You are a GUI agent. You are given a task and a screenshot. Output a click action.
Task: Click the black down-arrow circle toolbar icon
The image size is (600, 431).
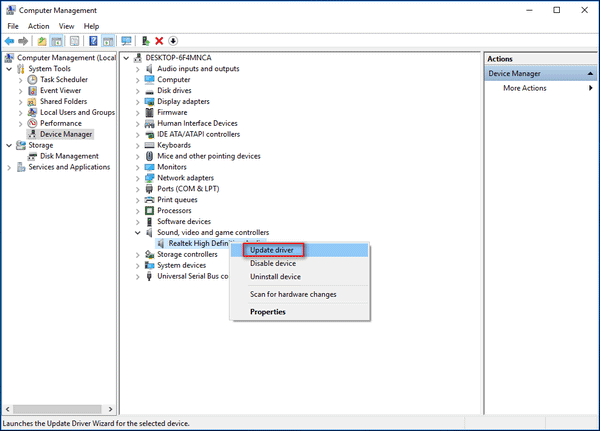[173, 41]
